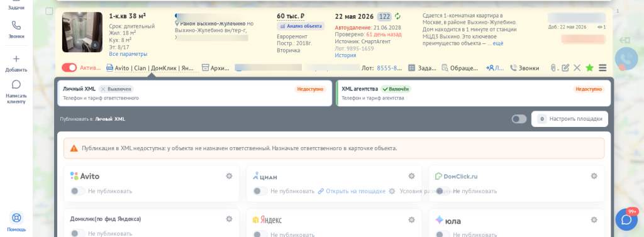
Task: Open ЦИАН platform settings gear
Action: coord(411,176)
